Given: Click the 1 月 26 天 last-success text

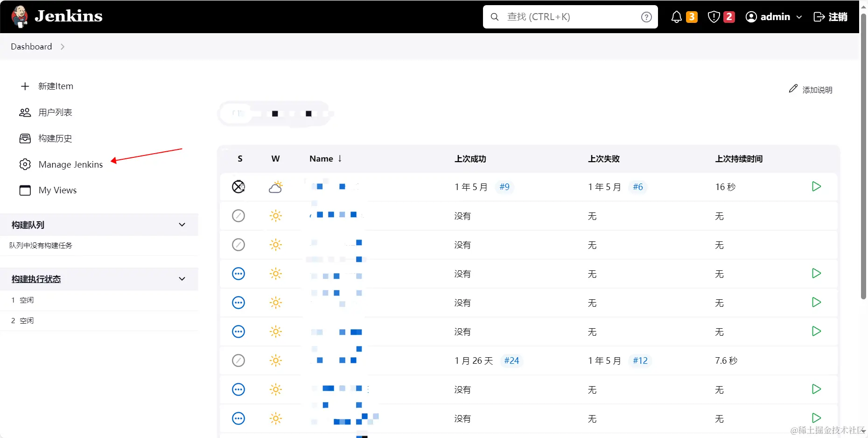Looking at the screenshot, I should coord(474,360).
